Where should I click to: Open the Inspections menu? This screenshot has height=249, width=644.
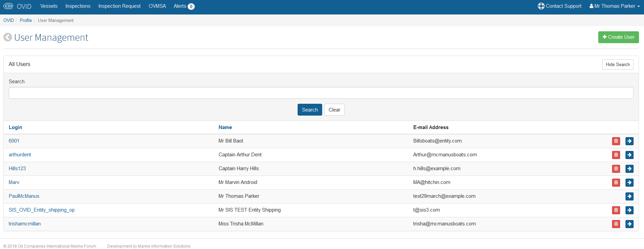[78, 6]
